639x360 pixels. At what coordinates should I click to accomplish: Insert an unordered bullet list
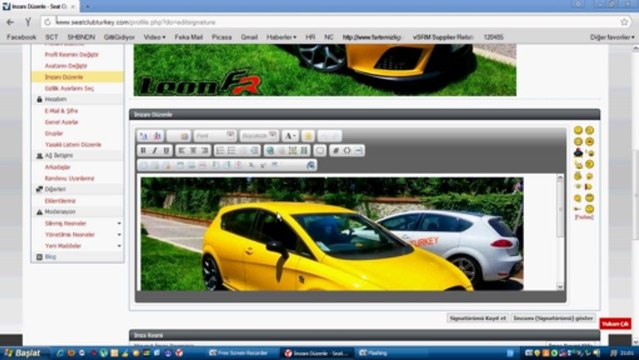[x=231, y=150]
